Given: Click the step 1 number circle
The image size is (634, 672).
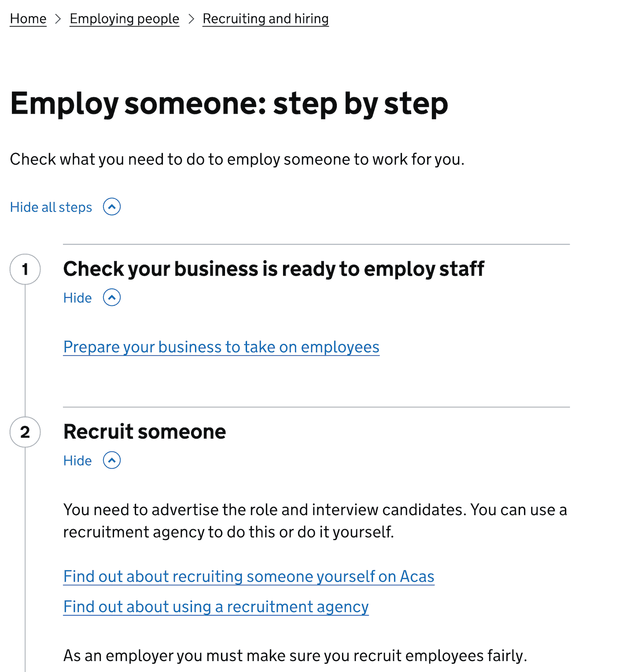Looking at the screenshot, I should (x=25, y=269).
